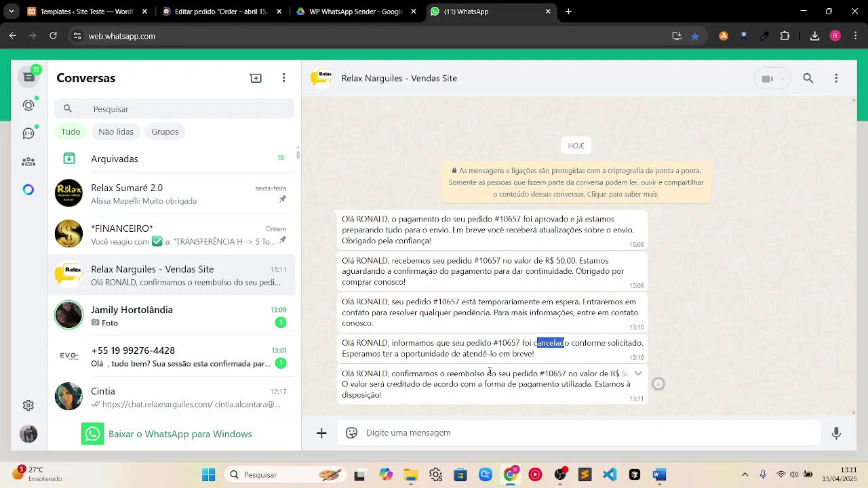
Task: Open the tab search dropdown arrow
Action: coord(11,12)
